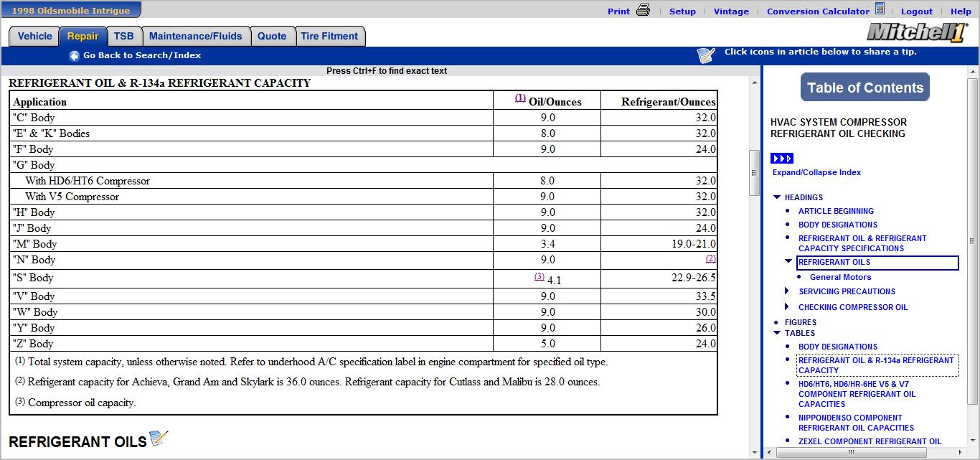Select REFRIGERANT OILS in contents tree
The width and height of the screenshot is (980, 460).
tap(877, 263)
